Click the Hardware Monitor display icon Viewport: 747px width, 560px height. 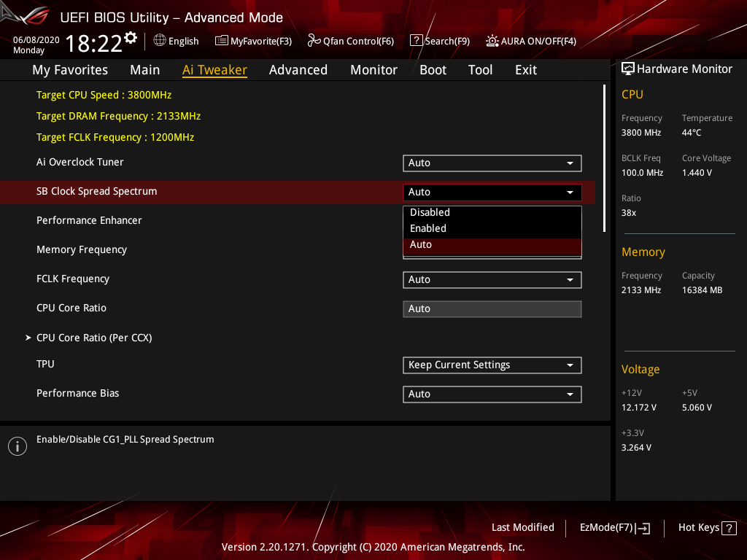[x=628, y=69]
